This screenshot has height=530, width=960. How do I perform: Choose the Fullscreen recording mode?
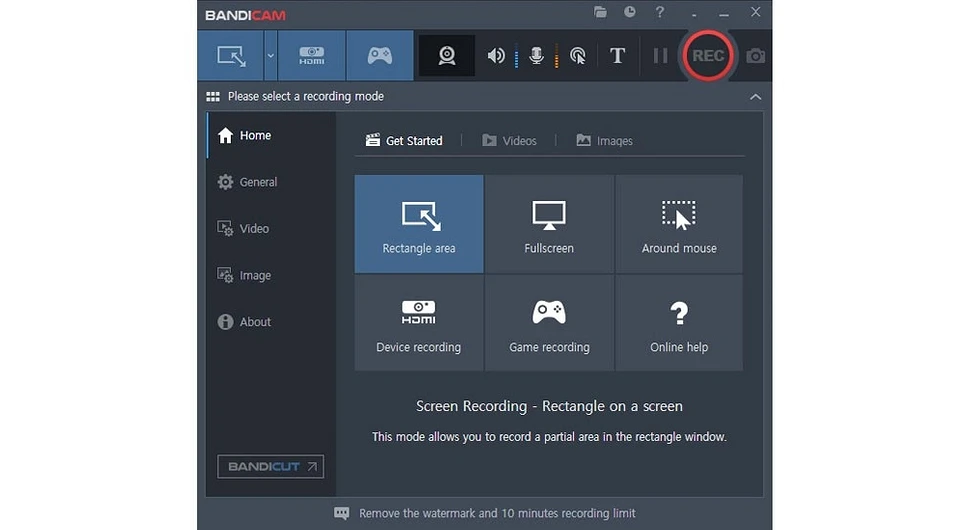[x=549, y=224]
